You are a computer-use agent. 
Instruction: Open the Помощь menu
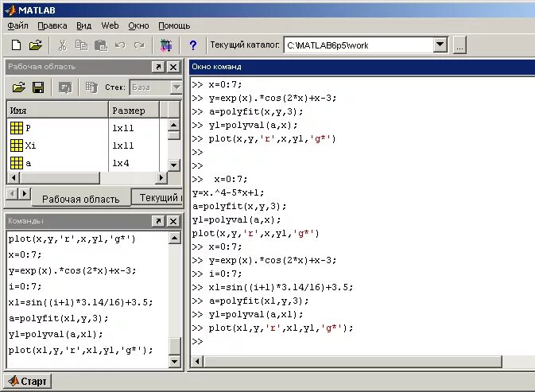click(x=174, y=25)
